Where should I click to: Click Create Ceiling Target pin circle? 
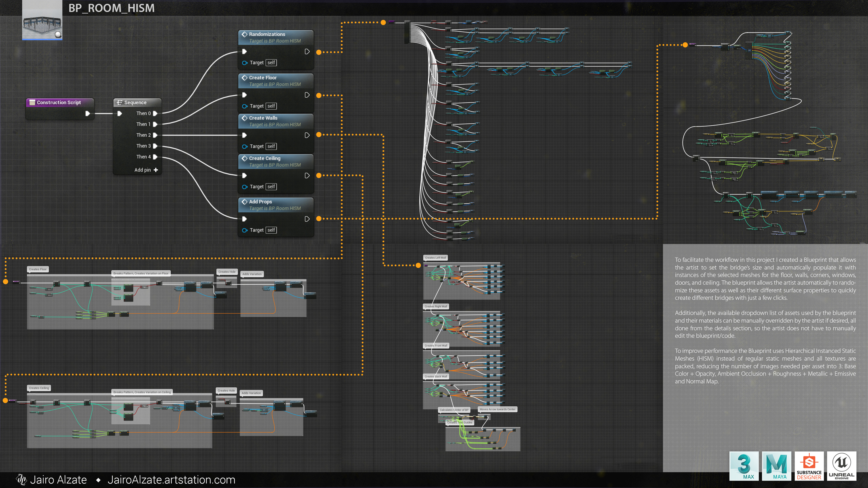pos(245,187)
